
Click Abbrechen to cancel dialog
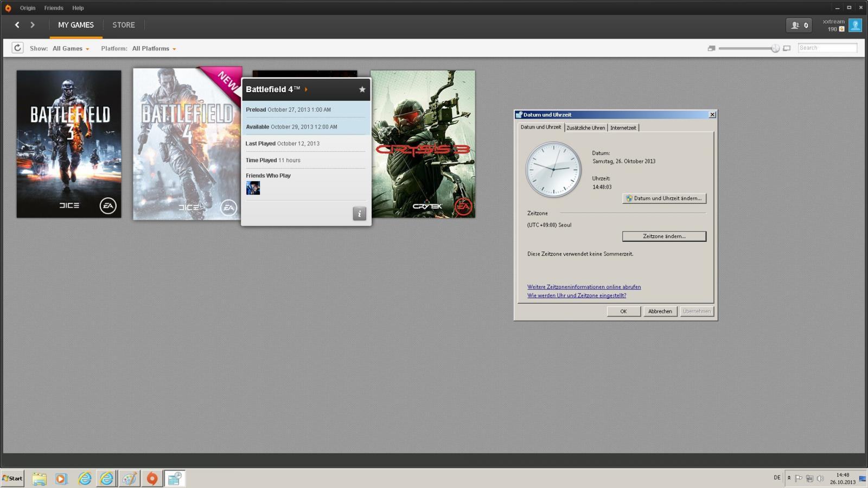[x=660, y=311]
